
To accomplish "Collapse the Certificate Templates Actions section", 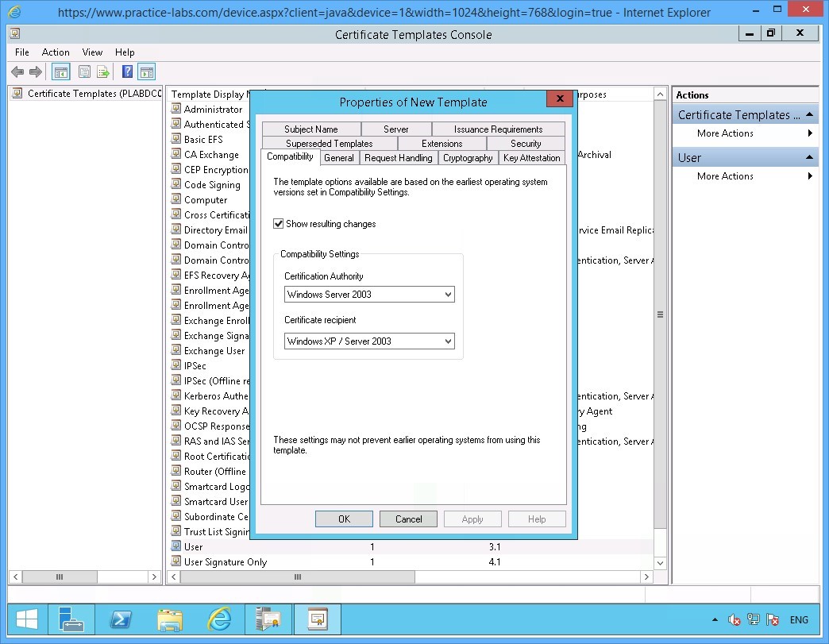I will [810, 114].
